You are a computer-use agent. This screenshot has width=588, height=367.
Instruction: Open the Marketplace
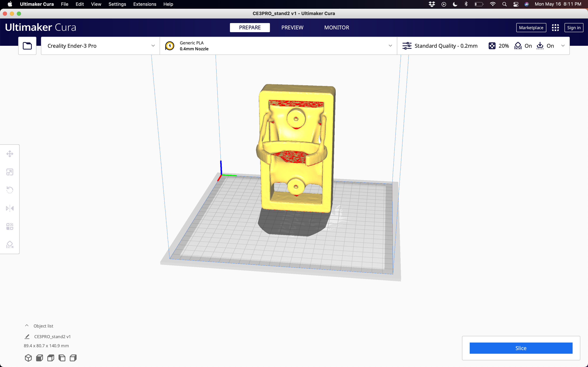[531, 27]
